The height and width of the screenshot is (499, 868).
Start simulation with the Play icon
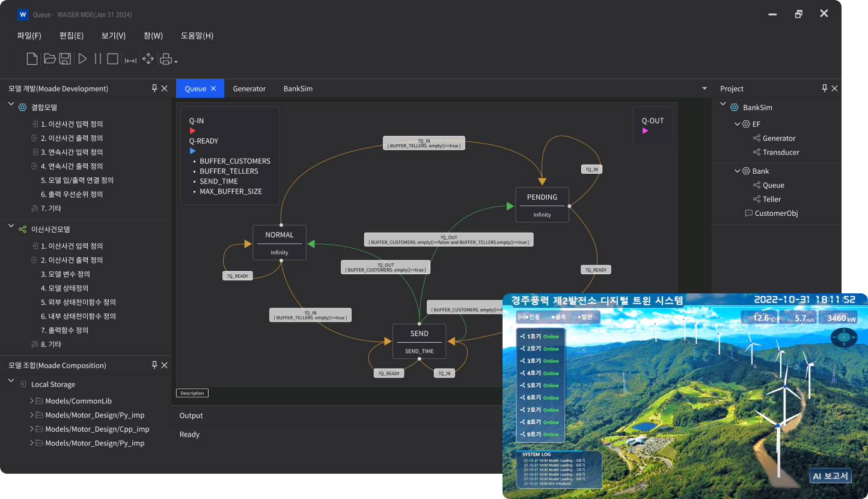click(82, 59)
